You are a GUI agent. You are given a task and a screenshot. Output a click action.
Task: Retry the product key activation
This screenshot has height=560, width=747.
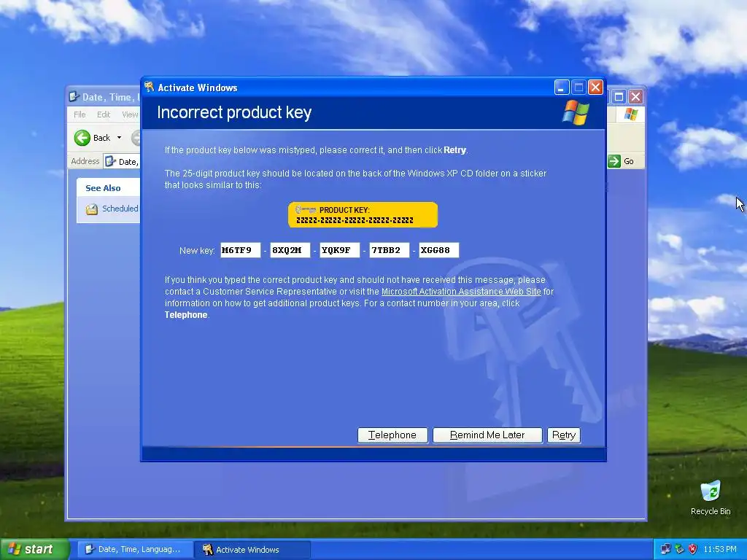[564, 435]
